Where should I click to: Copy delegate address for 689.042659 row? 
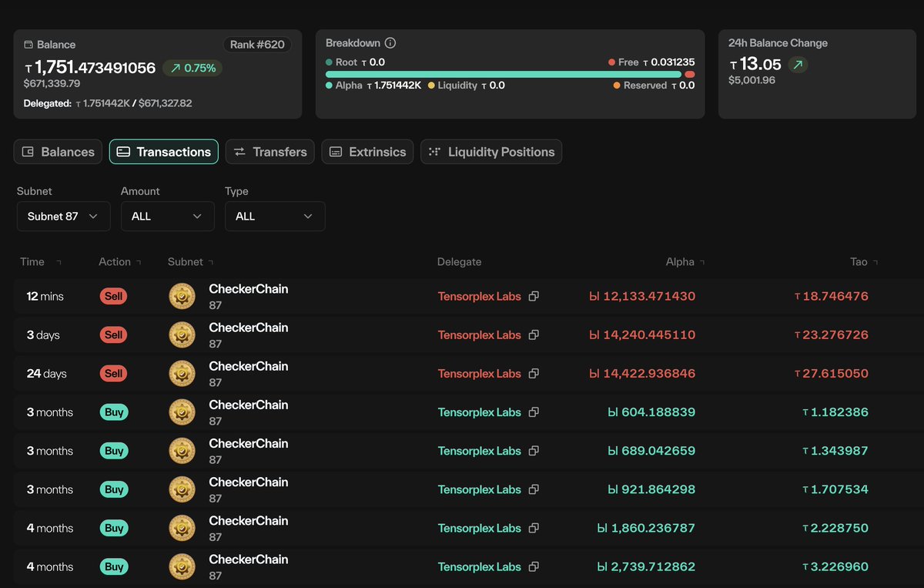534,451
